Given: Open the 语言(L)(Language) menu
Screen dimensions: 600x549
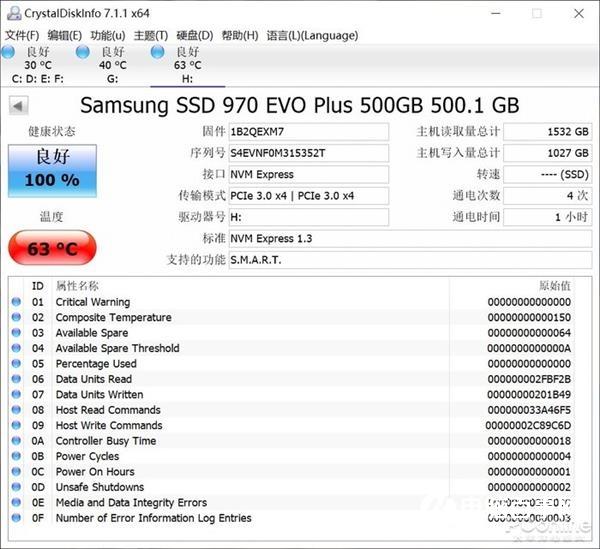Looking at the screenshot, I should [312, 36].
